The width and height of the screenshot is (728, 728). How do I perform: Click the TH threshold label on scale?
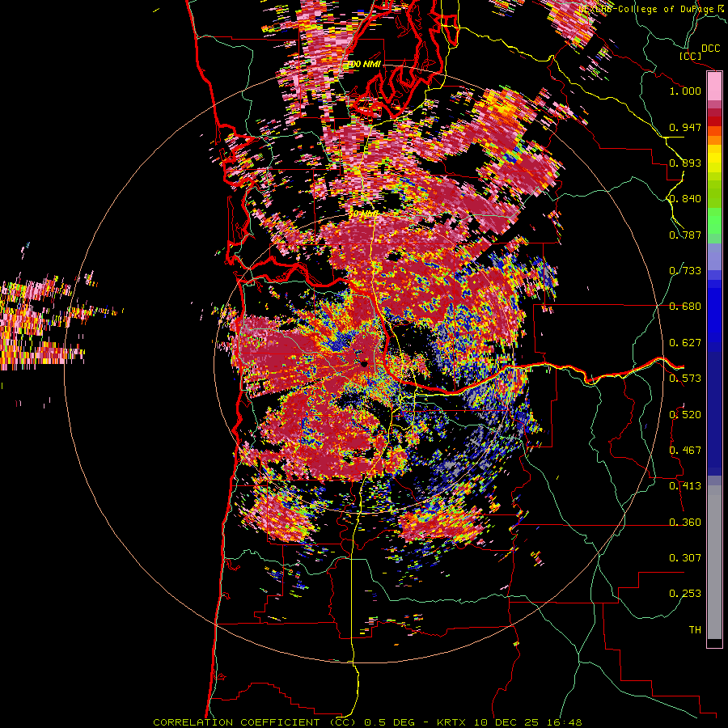pyautogui.click(x=695, y=630)
